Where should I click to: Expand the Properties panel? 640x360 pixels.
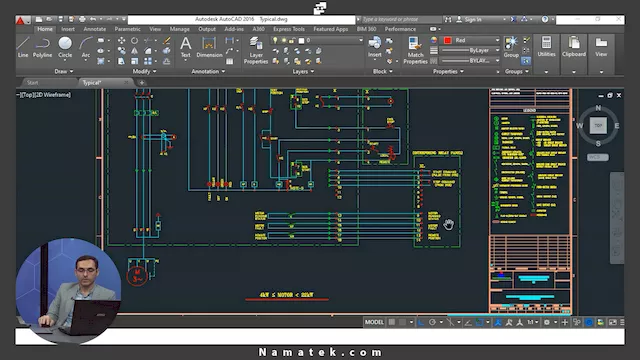(448, 71)
